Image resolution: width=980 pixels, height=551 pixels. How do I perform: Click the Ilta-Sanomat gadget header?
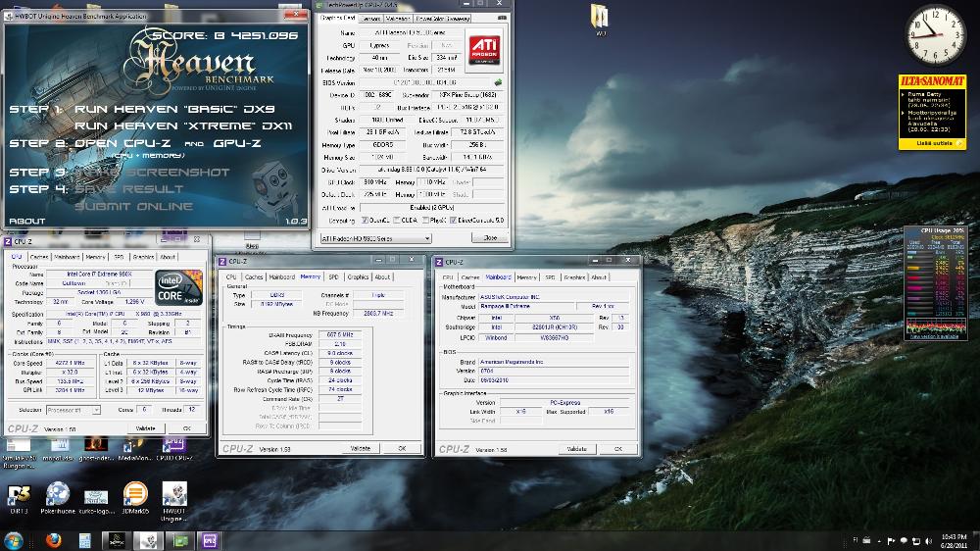click(933, 80)
